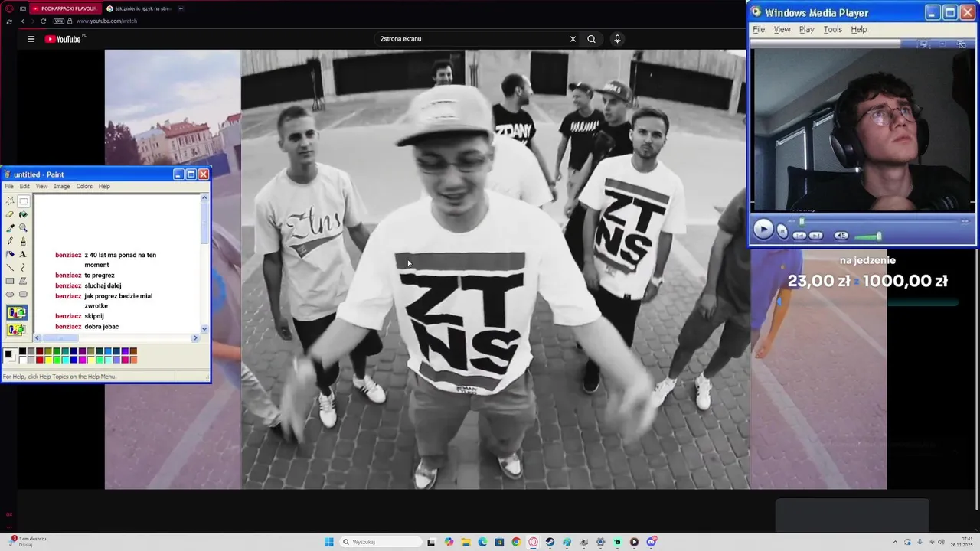
Task: Choose the opaque selection mode in Paint
Action: (16, 312)
